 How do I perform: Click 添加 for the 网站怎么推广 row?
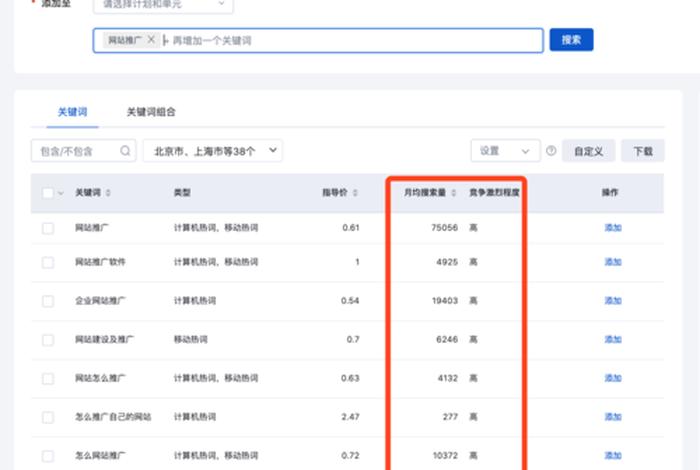(x=613, y=378)
